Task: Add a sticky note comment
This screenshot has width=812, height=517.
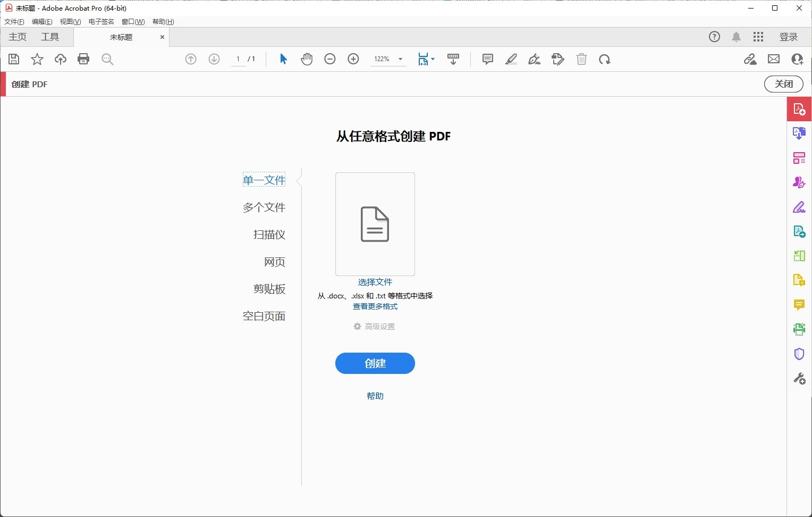Action: 488,59
